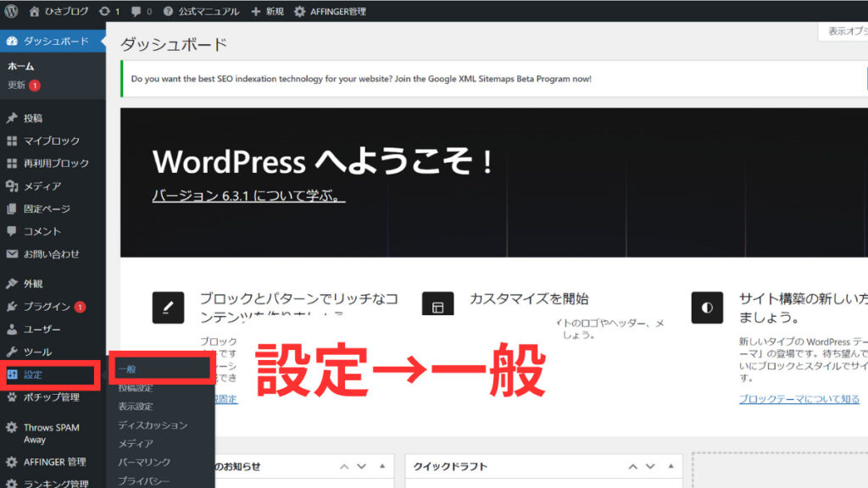Move お知らせ panel up
The width and height of the screenshot is (868, 488).
[x=344, y=467]
